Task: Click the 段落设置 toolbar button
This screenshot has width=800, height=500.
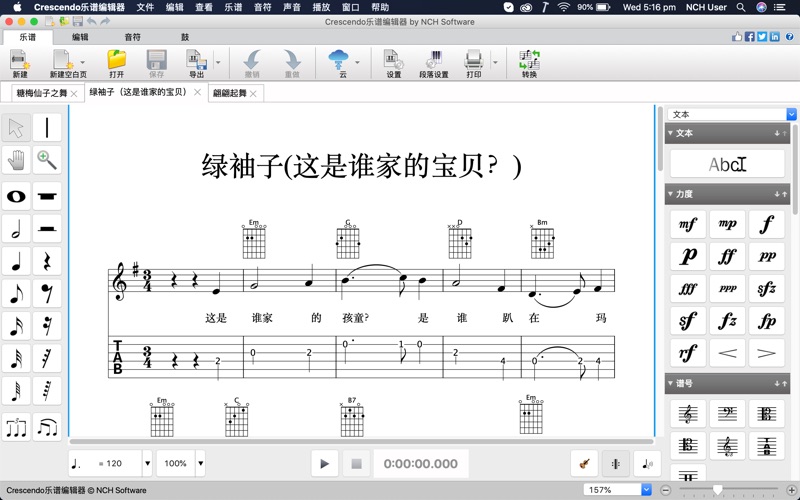Action: (x=433, y=64)
